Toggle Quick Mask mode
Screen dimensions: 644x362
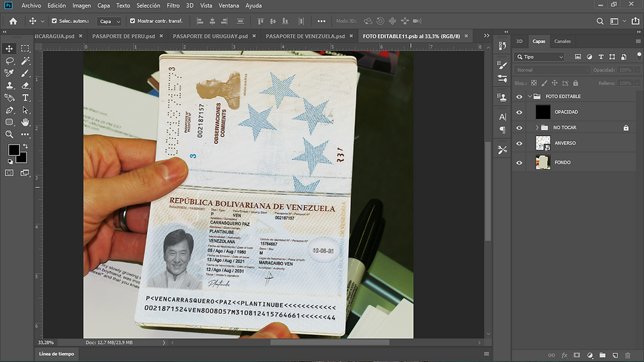(x=9, y=173)
